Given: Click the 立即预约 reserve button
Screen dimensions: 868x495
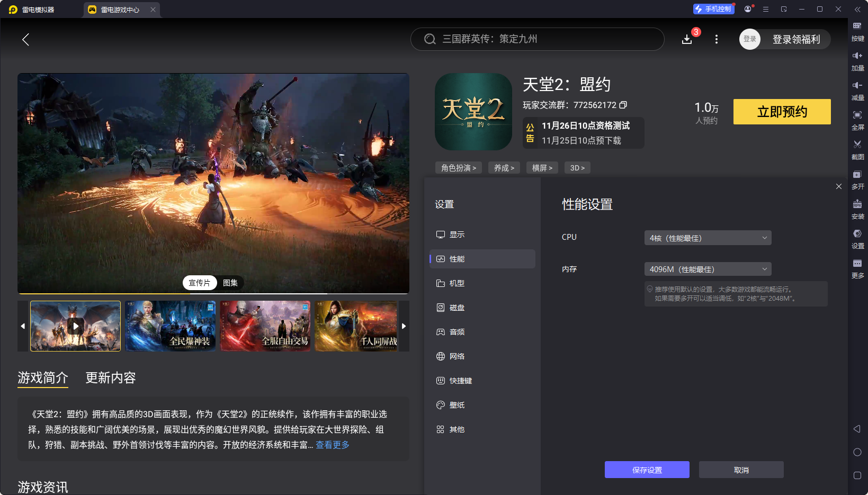Looking at the screenshot, I should point(782,112).
